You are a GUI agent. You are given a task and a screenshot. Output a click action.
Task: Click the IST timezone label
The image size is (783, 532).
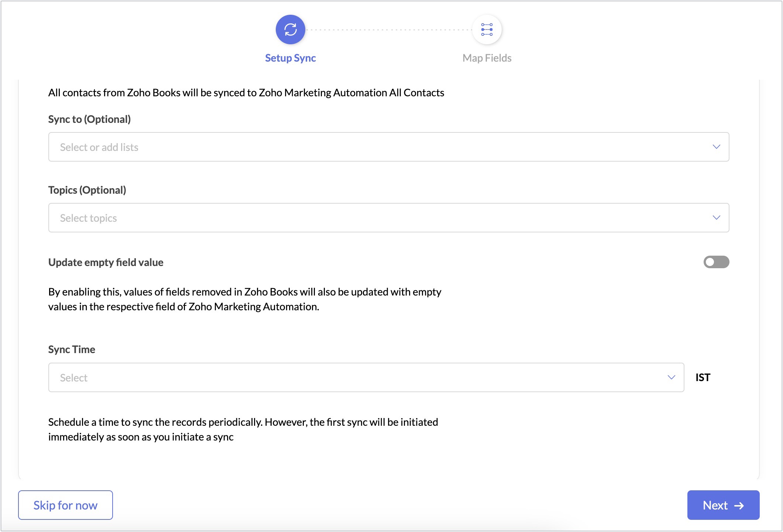[x=703, y=377]
